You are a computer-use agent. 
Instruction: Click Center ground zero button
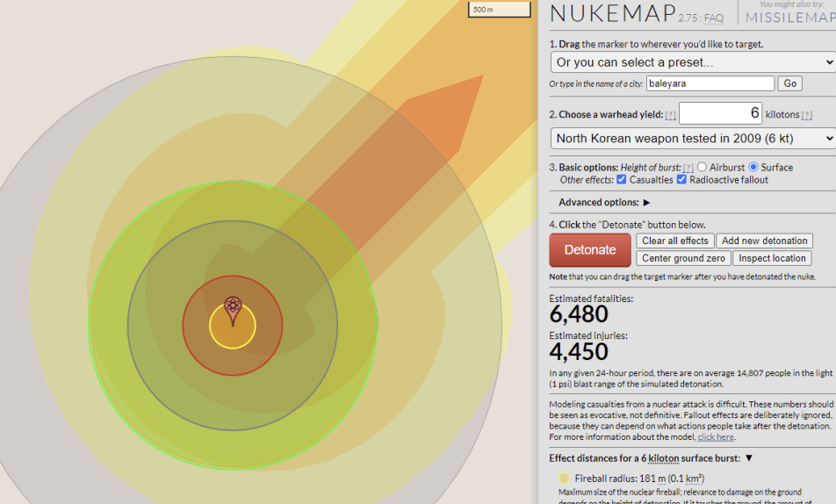coord(683,258)
